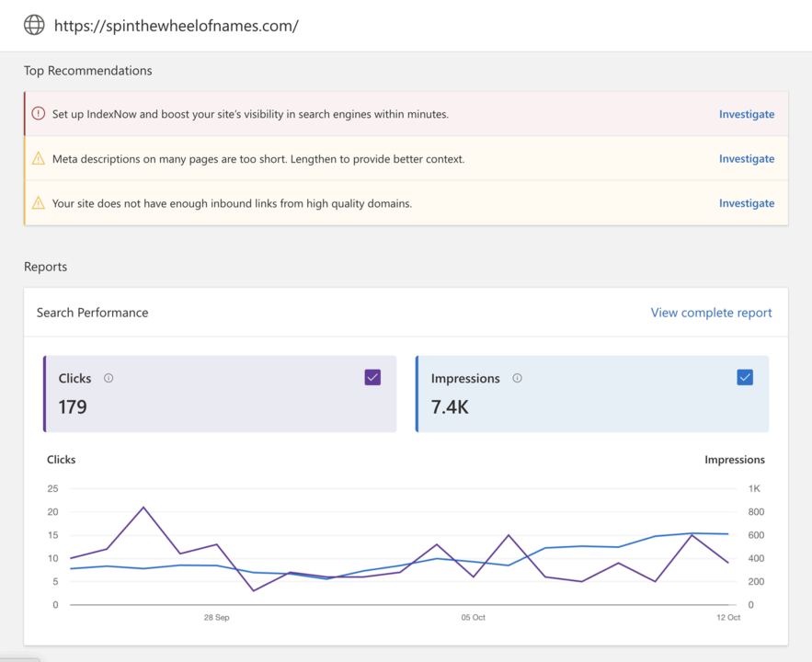
Task: Click the Impressions metric card
Action: click(591, 394)
